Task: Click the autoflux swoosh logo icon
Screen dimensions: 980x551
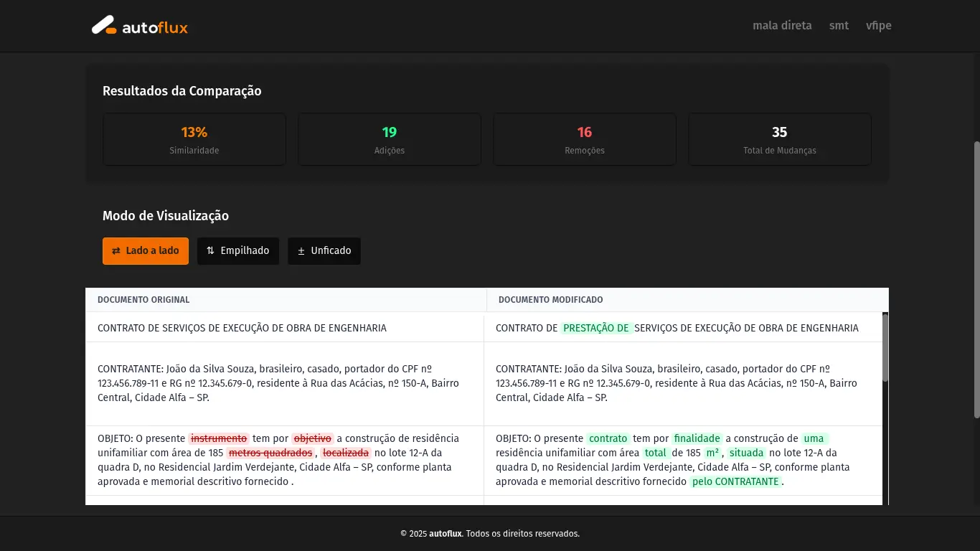Action: [103, 25]
